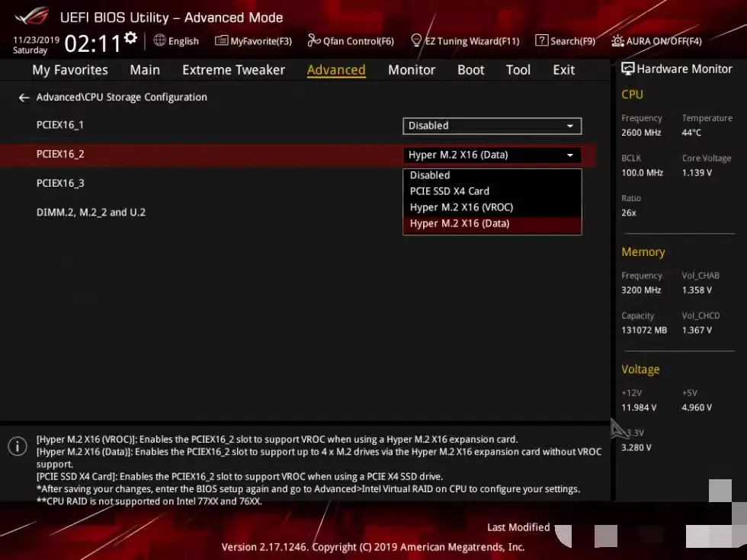This screenshot has height=560, width=747.
Task: Click the Voltage heading in Hardware Monitor
Action: pos(641,370)
